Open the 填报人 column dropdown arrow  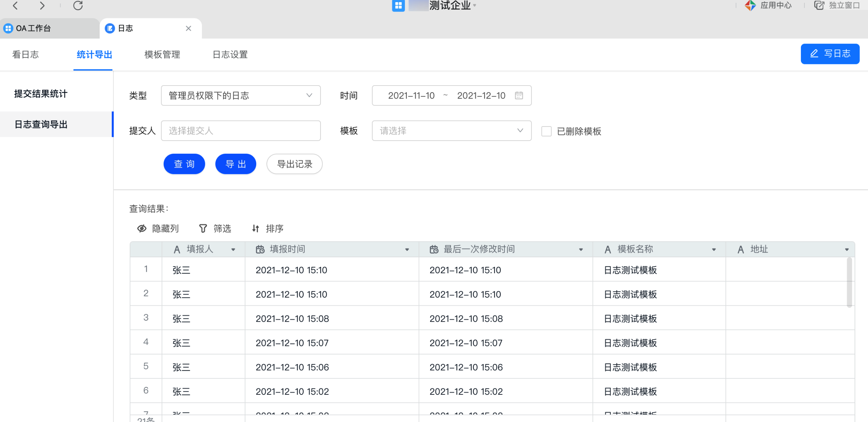coord(233,250)
